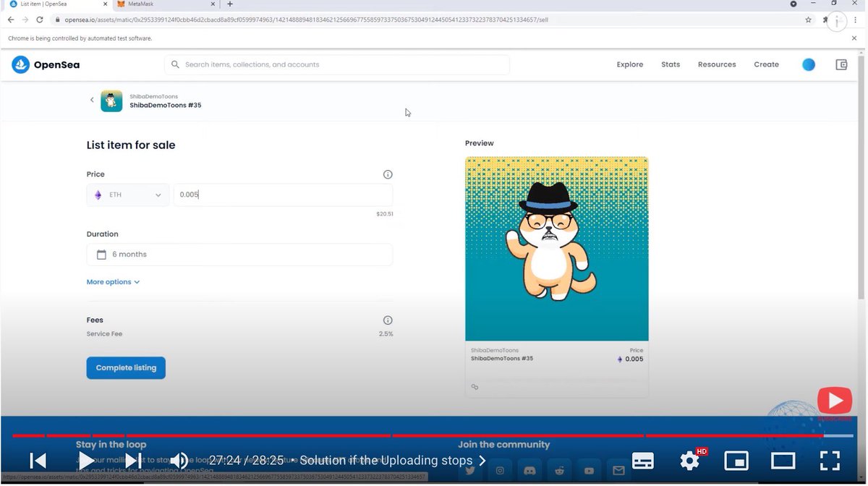Click the video progress bar

pyautogui.click(x=434, y=435)
